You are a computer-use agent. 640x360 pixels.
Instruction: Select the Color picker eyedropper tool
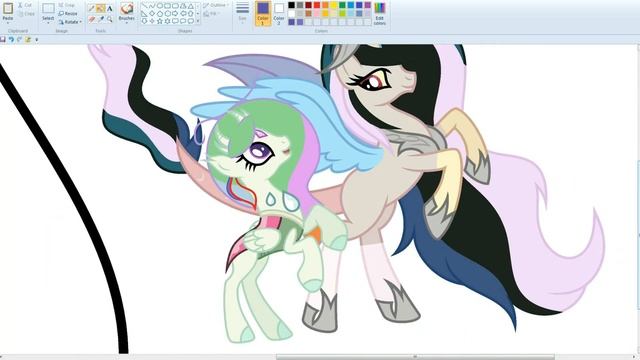click(101, 19)
